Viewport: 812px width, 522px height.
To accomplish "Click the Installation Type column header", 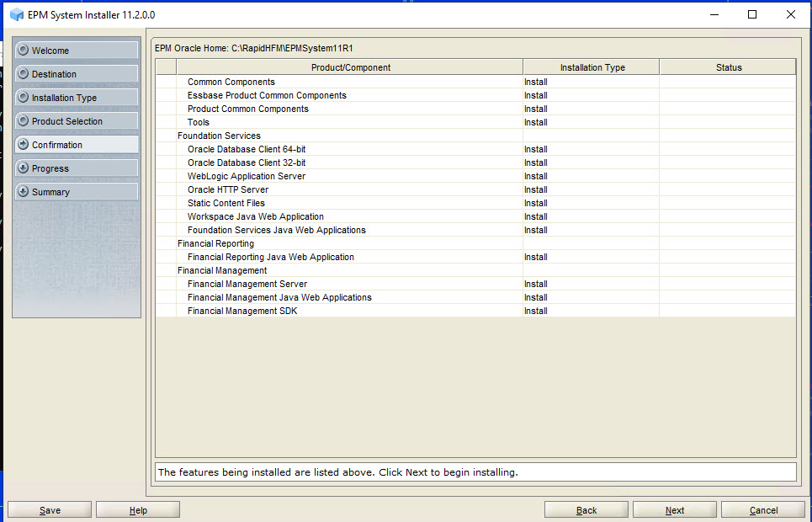I will click(592, 67).
